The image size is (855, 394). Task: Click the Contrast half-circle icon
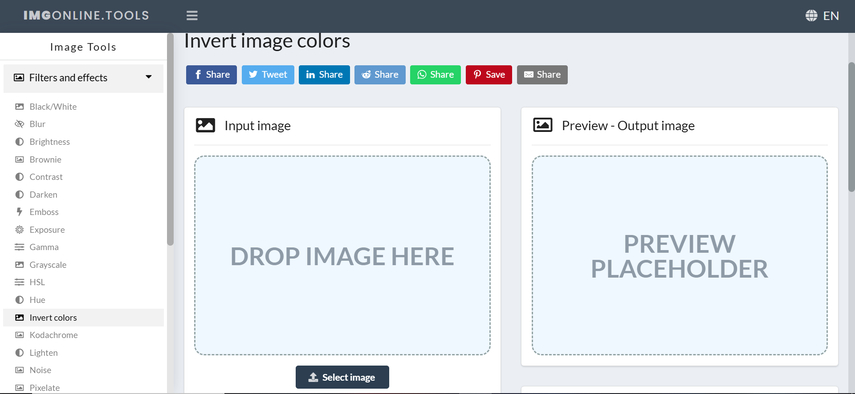(19, 177)
